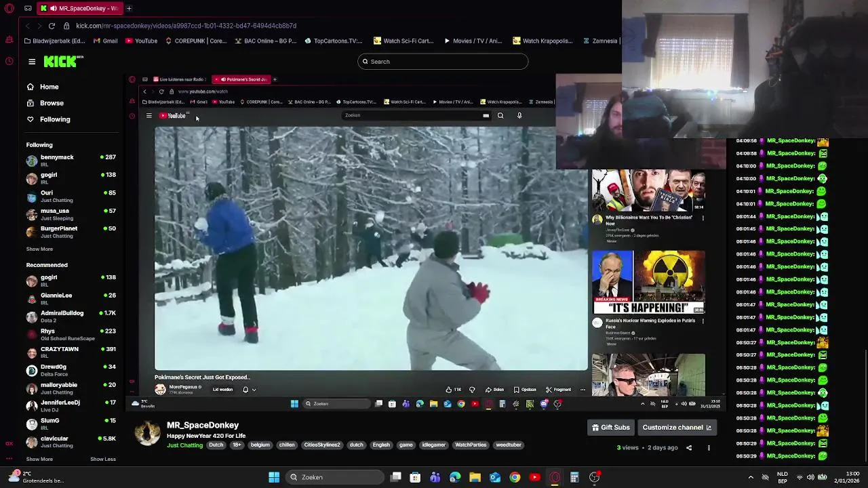Click the kick.com address bar

coord(186,26)
